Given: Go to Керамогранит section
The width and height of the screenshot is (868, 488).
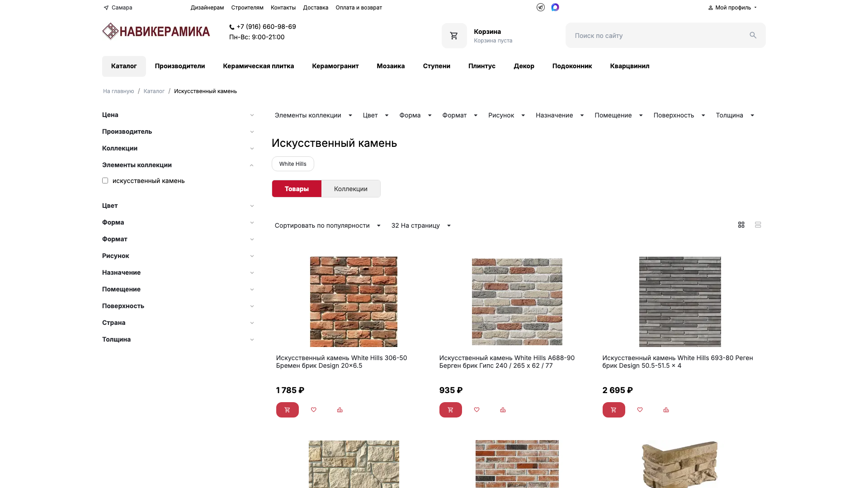Looking at the screenshot, I should tap(335, 66).
